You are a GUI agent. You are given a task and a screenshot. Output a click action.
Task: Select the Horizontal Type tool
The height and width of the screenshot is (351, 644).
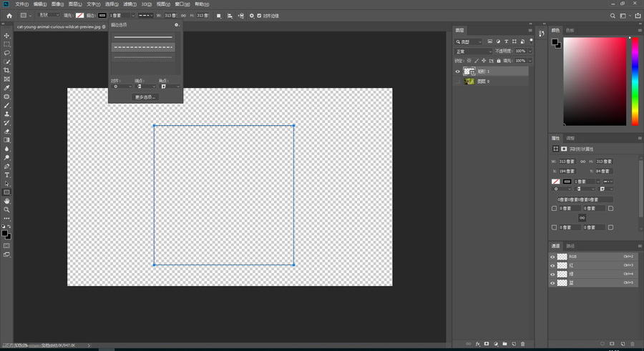pyautogui.click(x=7, y=175)
